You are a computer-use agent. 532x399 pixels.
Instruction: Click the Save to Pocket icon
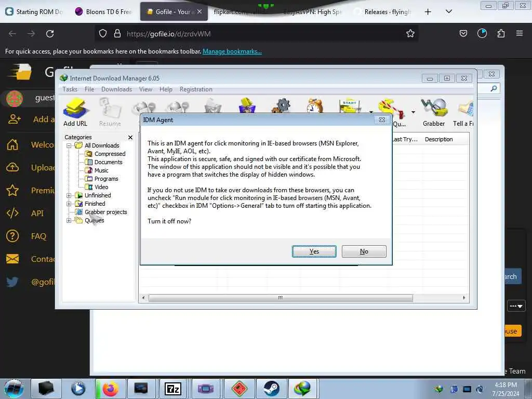[x=463, y=33]
